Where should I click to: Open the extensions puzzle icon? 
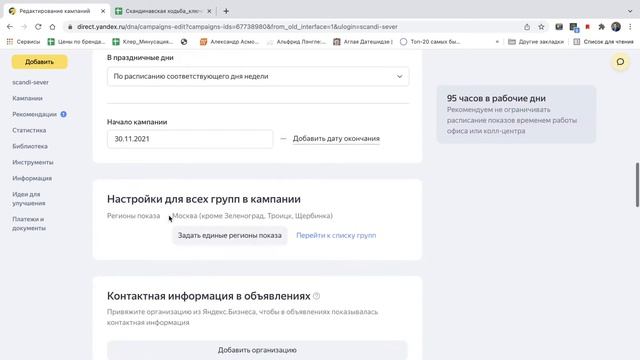601,27
